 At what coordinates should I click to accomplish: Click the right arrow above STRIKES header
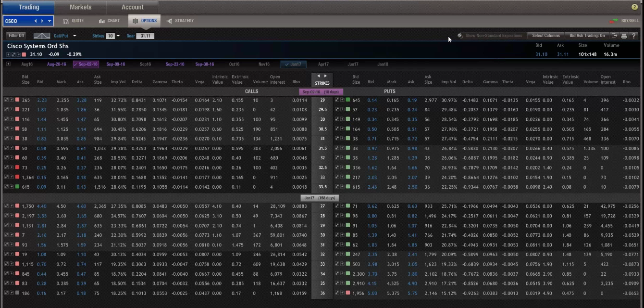[325, 76]
